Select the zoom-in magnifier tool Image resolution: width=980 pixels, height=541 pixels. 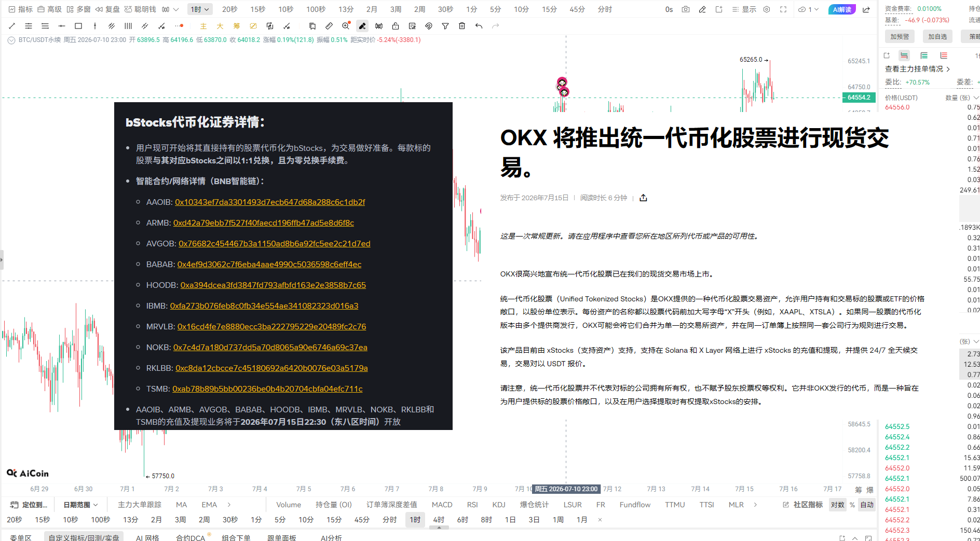(x=346, y=26)
